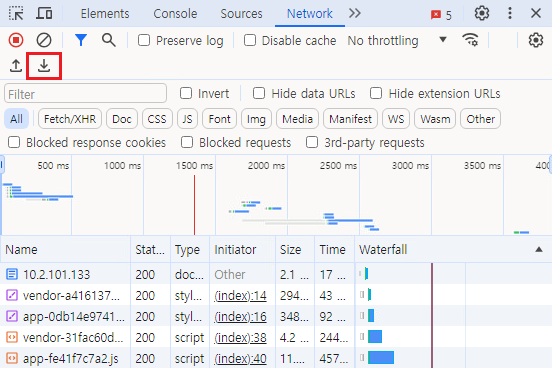Activate the inspect element picker icon
Screen dimensions: 552x368
pyautogui.click(x=16, y=13)
